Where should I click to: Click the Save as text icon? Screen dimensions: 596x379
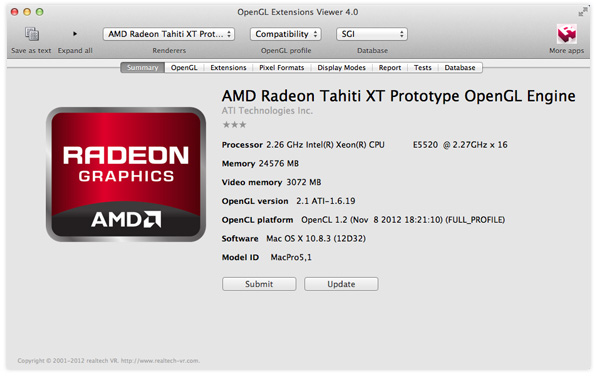32,34
